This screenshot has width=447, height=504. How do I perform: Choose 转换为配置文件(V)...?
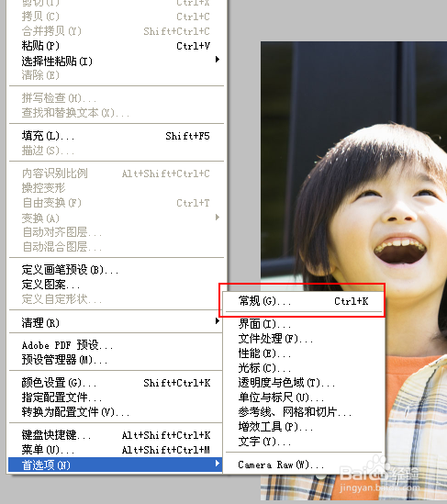116,412
